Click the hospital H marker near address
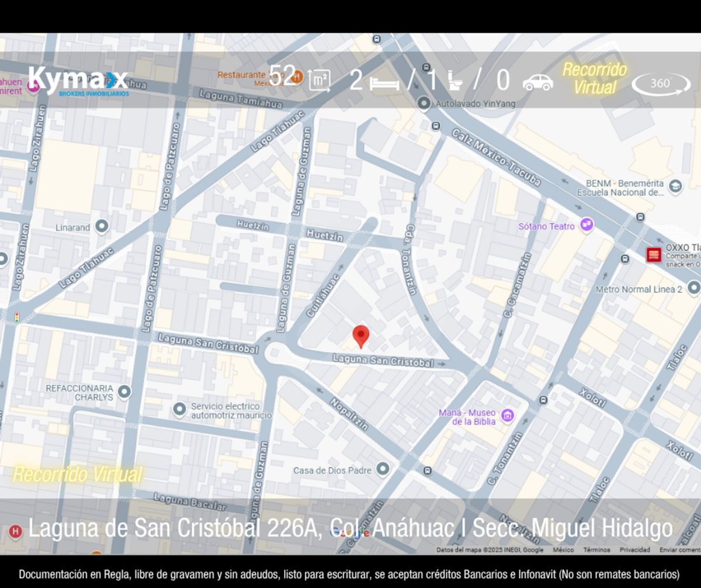The image size is (701, 588). (x=16, y=531)
